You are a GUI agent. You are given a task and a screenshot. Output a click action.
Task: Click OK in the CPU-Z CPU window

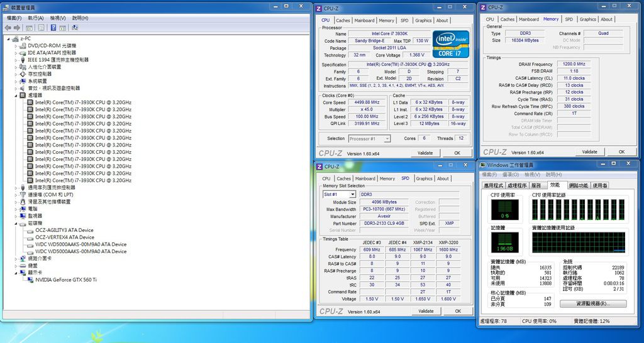pos(457,153)
